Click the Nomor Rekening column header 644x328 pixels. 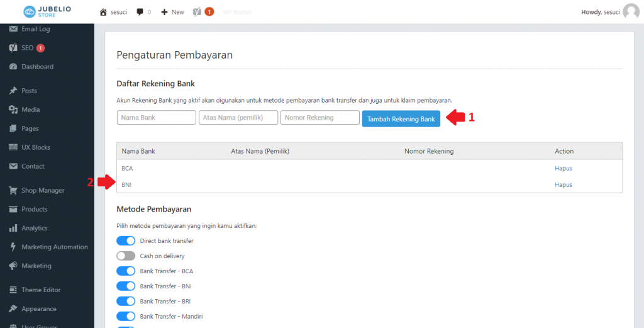click(429, 151)
